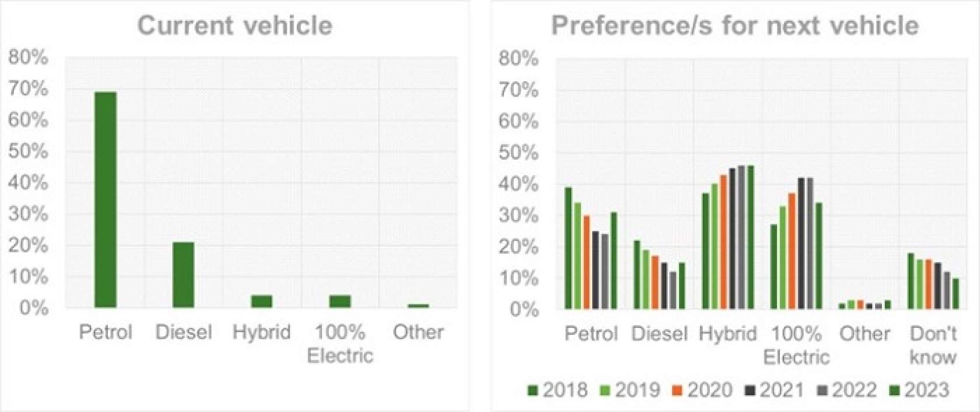Select the small Other bar in Current vehicle chart
Image resolution: width=980 pixels, height=412 pixels.
418,305
